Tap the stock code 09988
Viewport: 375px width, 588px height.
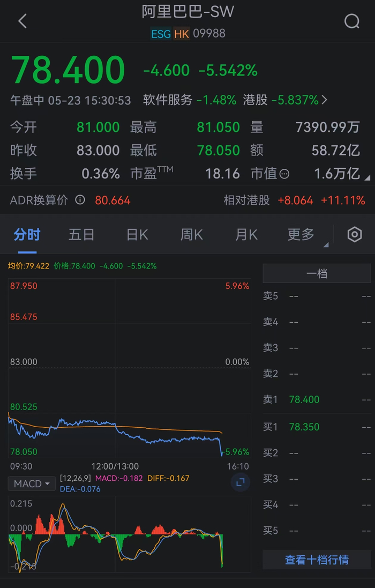point(209,34)
